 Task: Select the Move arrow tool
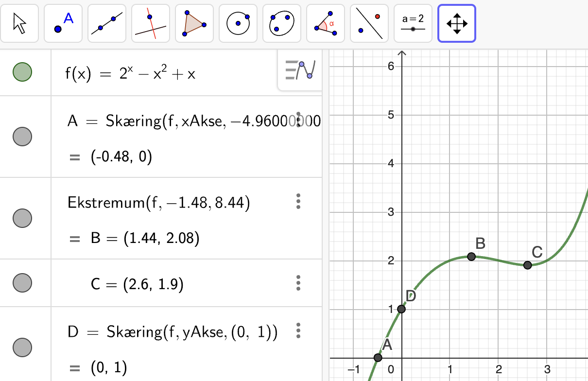pyautogui.click(x=19, y=23)
